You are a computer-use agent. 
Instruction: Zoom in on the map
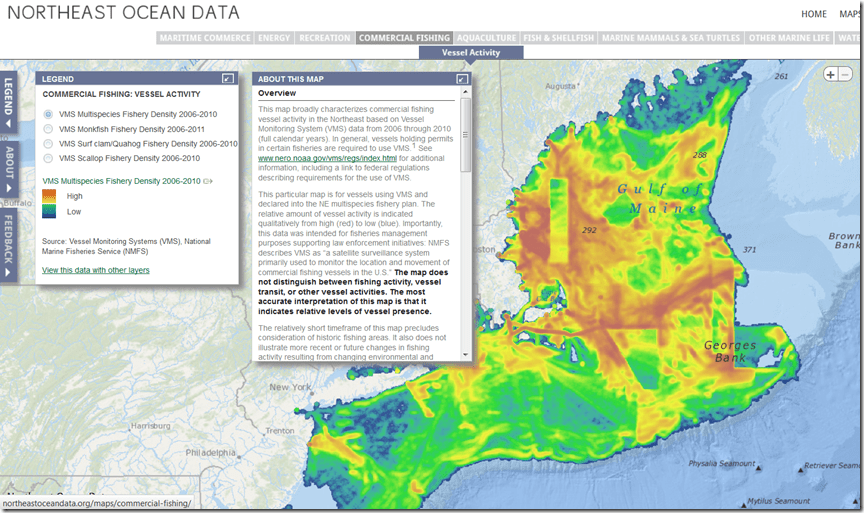(830, 74)
